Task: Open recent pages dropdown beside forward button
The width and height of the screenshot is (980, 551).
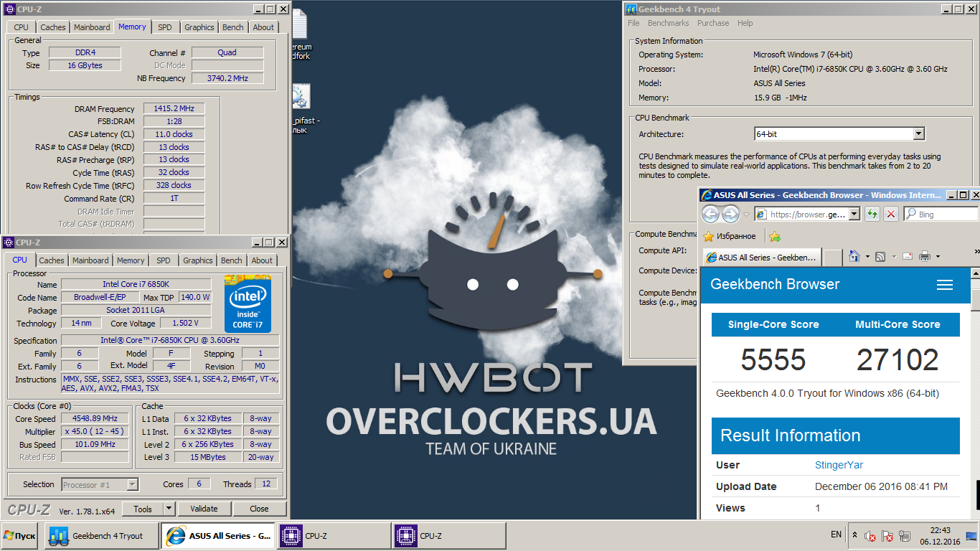Action: [x=746, y=214]
